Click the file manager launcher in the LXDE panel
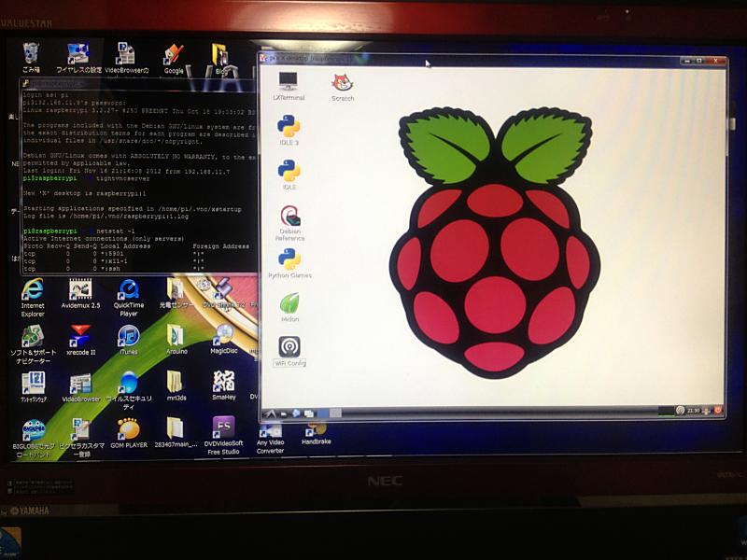The height and width of the screenshot is (560, 747). click(x=284, y=413)
